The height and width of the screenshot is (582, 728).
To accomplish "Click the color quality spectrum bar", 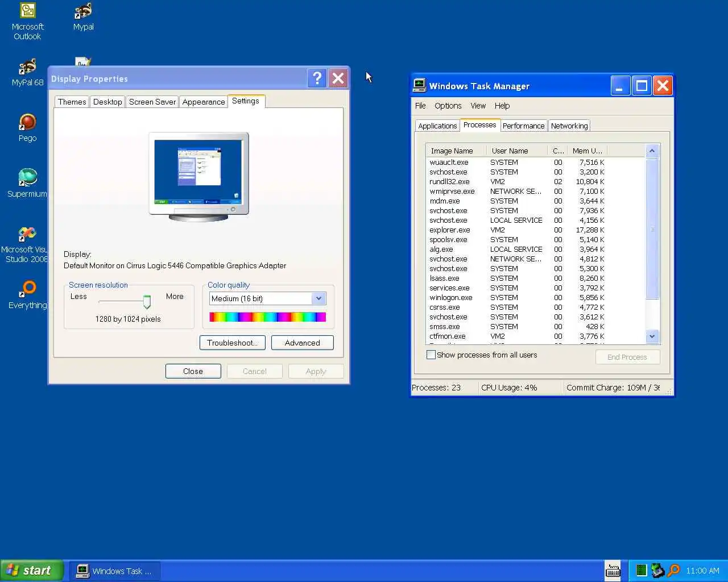I will [x=268, y=317].
